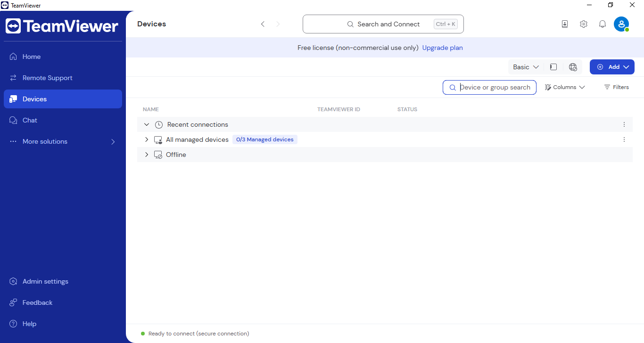The image size is (644, 343).
Task: Go to Remote Support in sidebar
Action: click(x=47, y=78)
